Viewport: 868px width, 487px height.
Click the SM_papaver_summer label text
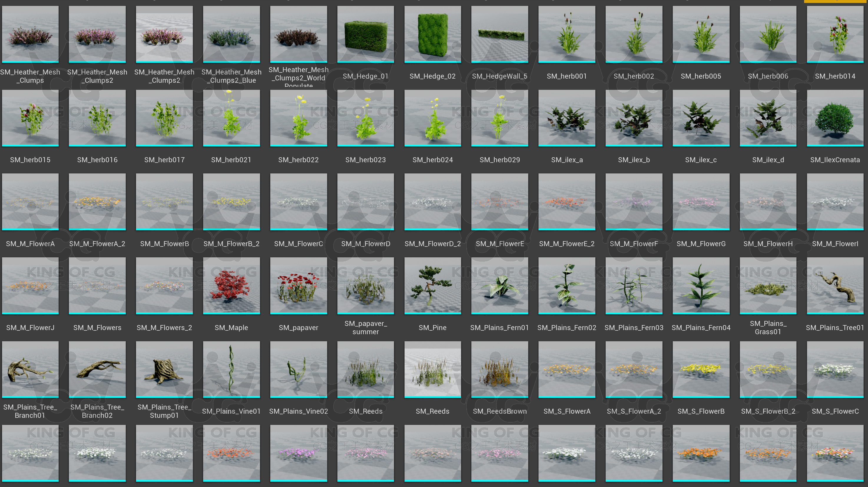[x=365, y=328]
